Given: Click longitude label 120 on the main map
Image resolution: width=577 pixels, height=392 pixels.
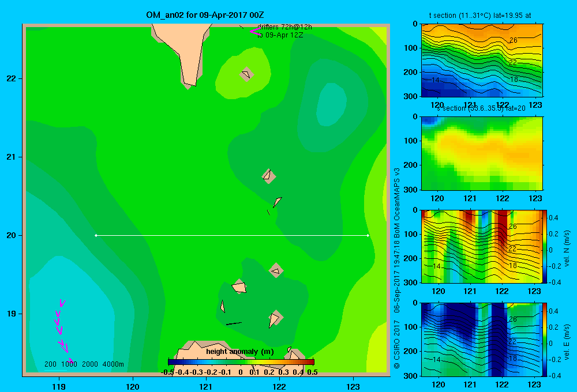Looking at the screenshot, I should (133, 386).
